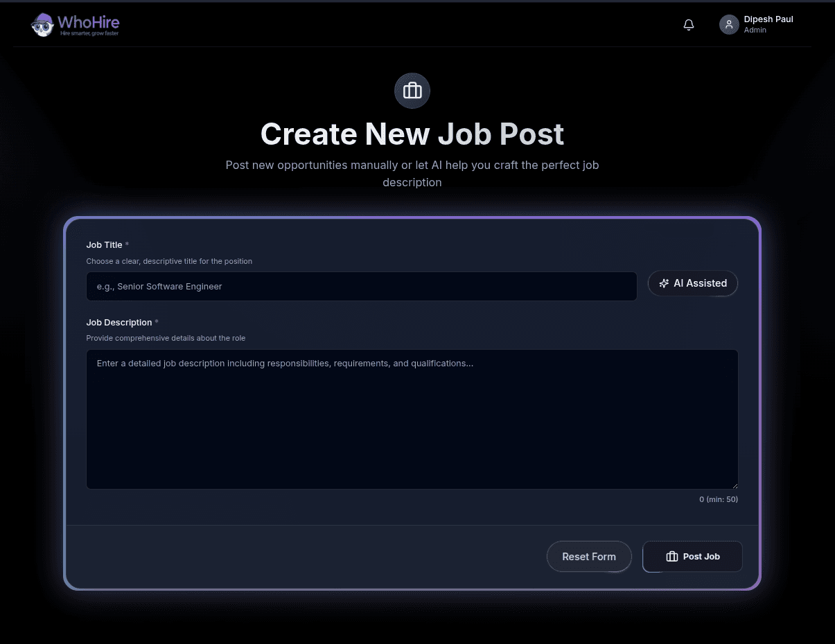This screenshot has height=644, width=835.
Task: Click the AI Assisted button
Action: coord(692,283)
